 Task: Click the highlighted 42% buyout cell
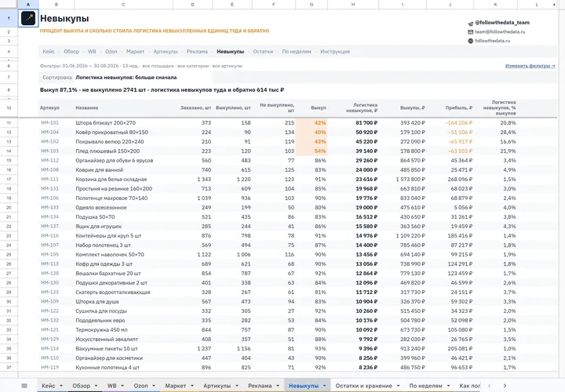312,123
